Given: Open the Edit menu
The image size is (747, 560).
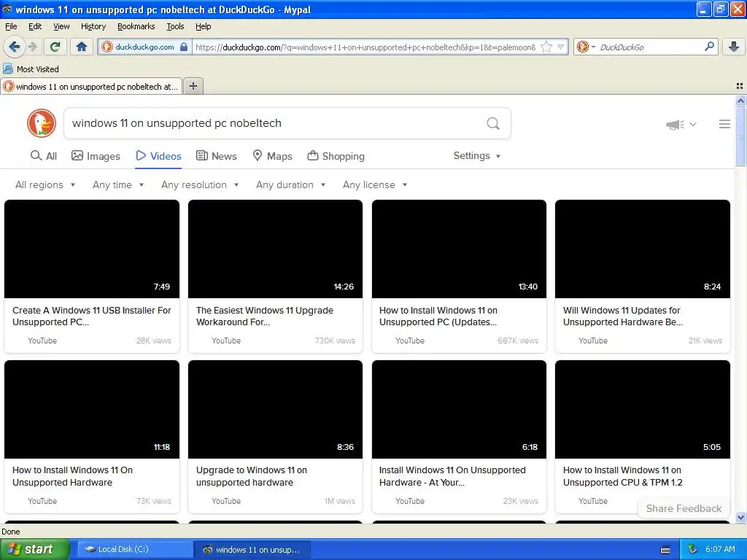Looking at the screenshot, I should [x=35, y=26].
